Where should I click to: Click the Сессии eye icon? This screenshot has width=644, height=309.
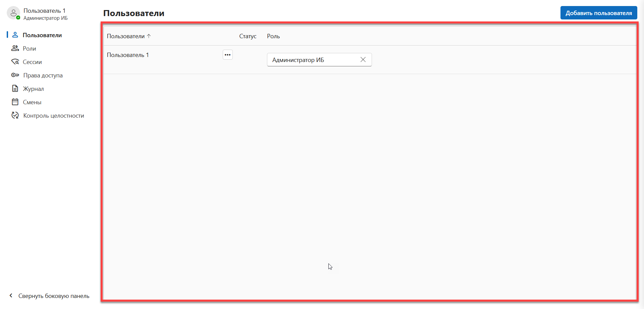pos(15,62)
